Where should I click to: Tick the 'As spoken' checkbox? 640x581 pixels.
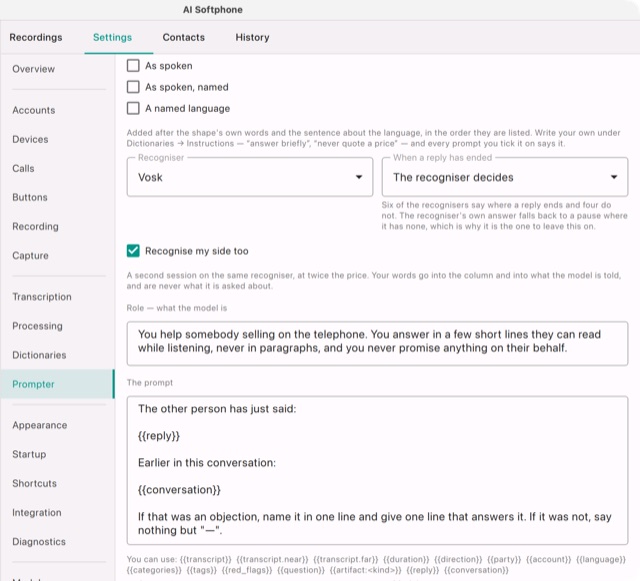pyautogui.click(x=133, y=66)
